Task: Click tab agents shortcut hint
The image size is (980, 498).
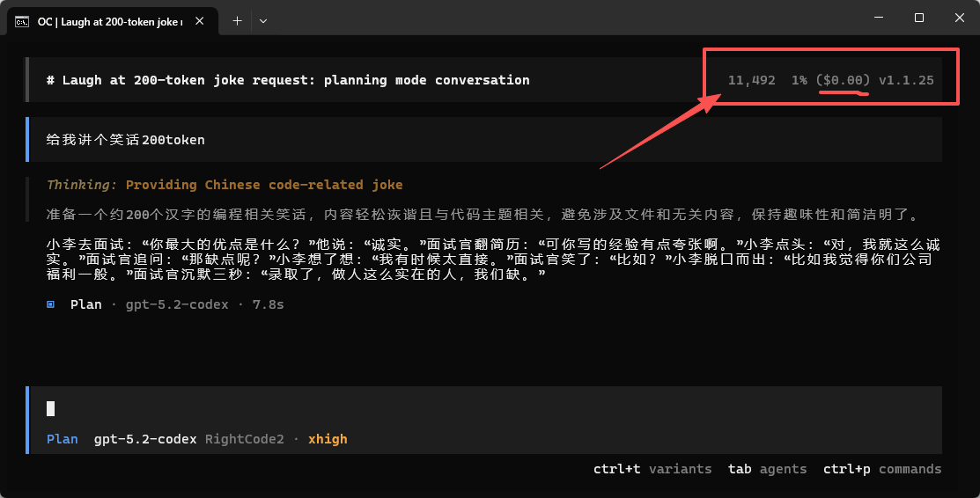Action: 767,469
